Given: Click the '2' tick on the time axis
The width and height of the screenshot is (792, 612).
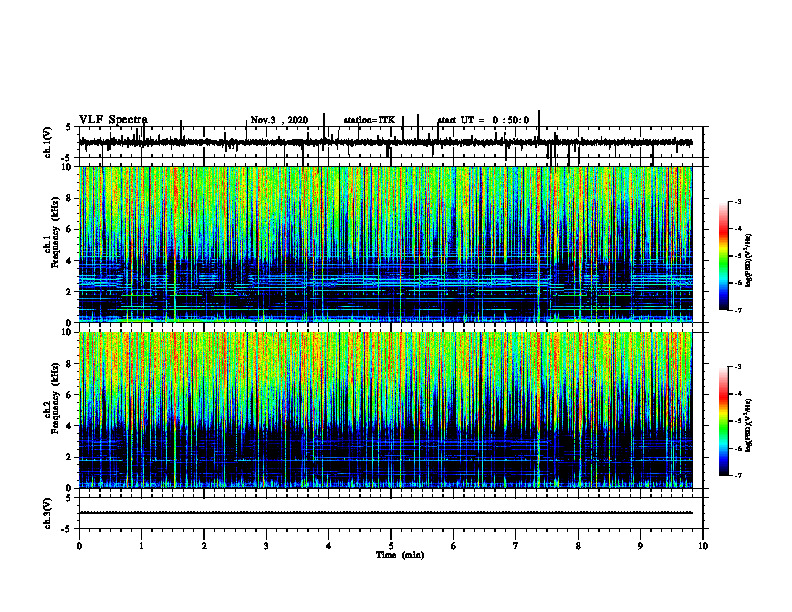Looking at the screenshot, I should click(x=204, y=546).
